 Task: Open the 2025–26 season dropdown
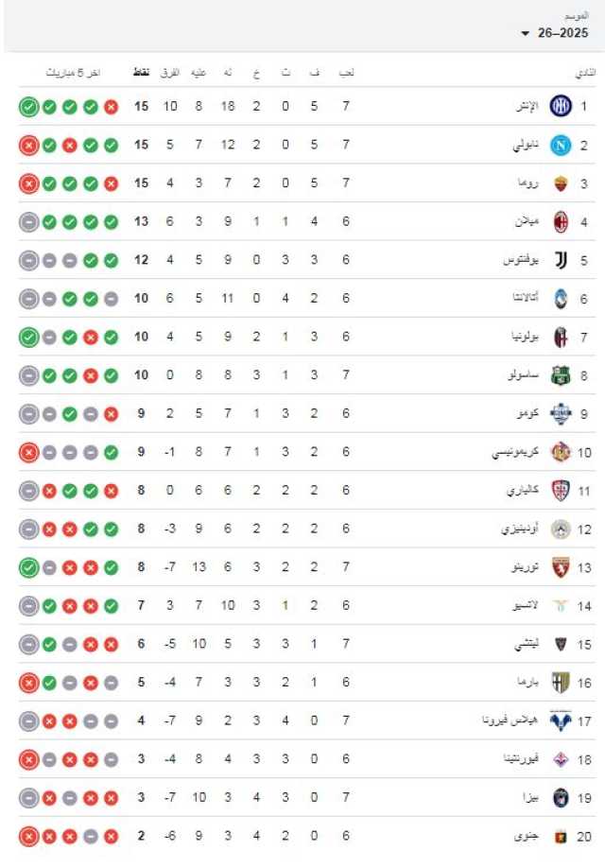[x=557, y=33]
